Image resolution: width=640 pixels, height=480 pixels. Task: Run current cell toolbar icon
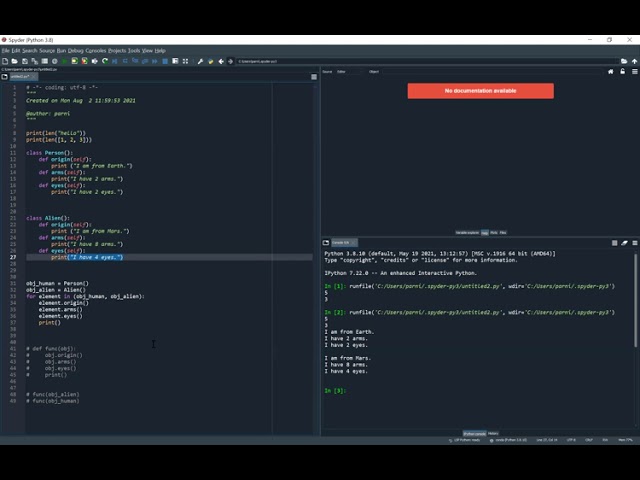coord(75,61)
